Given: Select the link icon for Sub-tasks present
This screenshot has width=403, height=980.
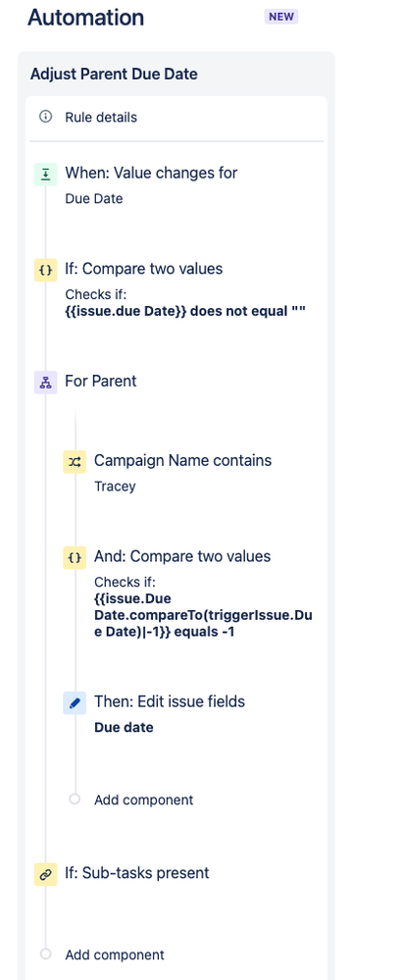Looking at the screenshot, I should click(x=46, y=874).
